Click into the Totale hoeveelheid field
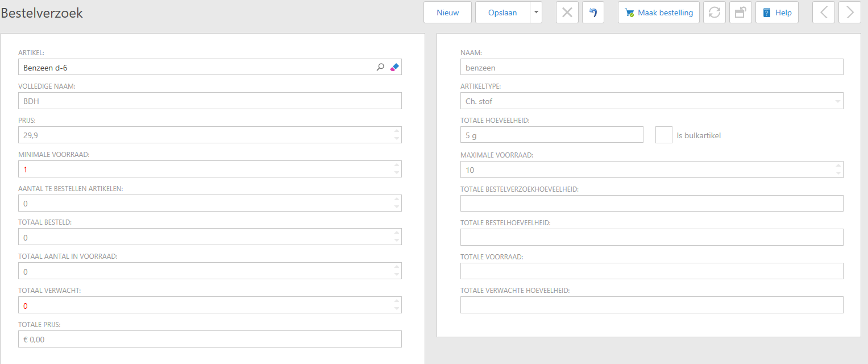 [x=551, y=135]
